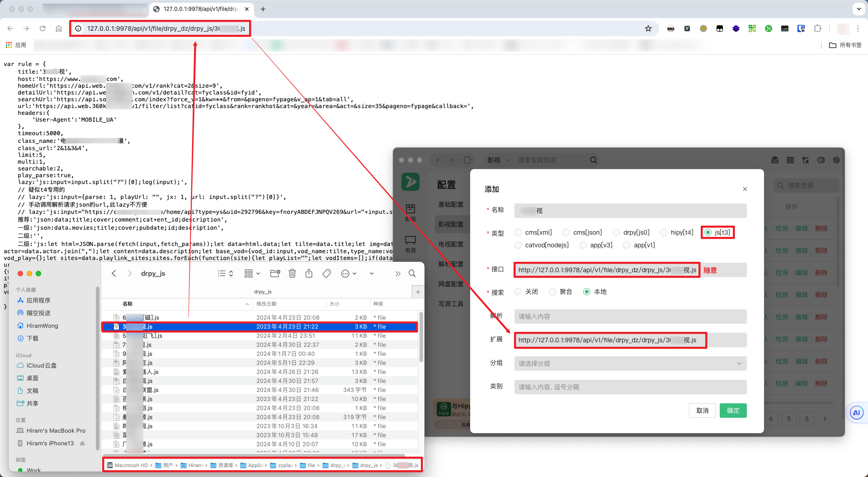Open the settings gear in zyplayer titlebar

pos(836,160)
